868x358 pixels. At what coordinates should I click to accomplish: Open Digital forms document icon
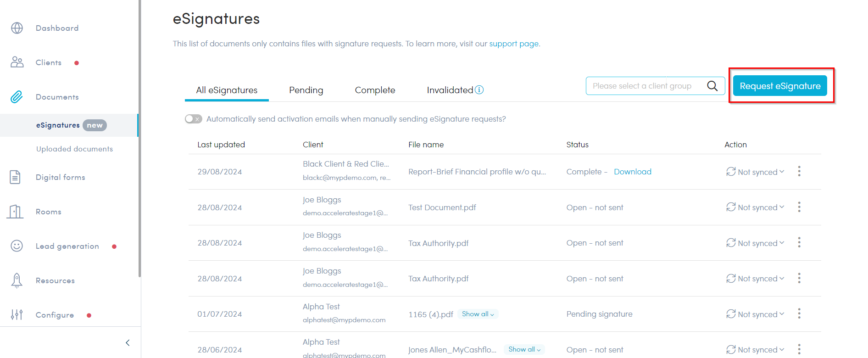(15, 177)
